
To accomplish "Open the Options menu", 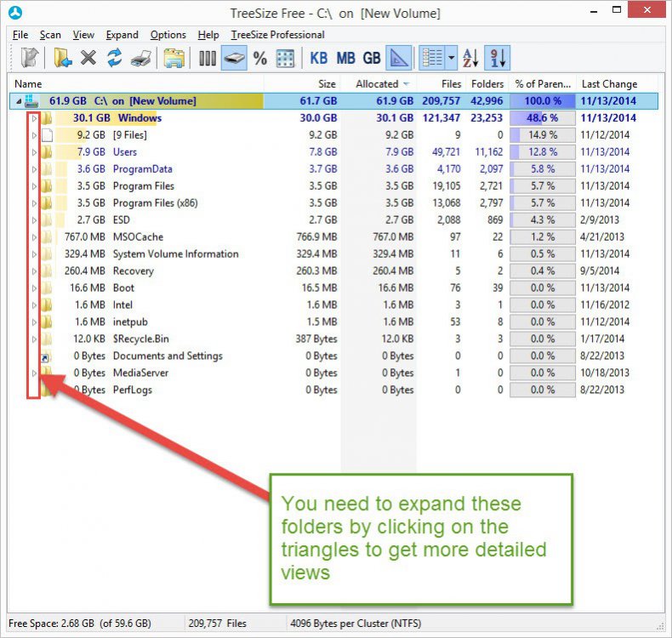I will pyautogui.click(x=168, y=35).
